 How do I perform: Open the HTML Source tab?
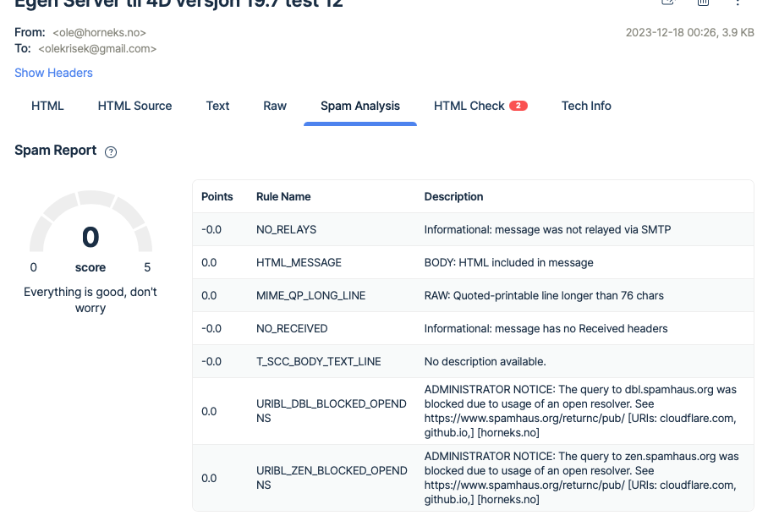coord(134,106)
